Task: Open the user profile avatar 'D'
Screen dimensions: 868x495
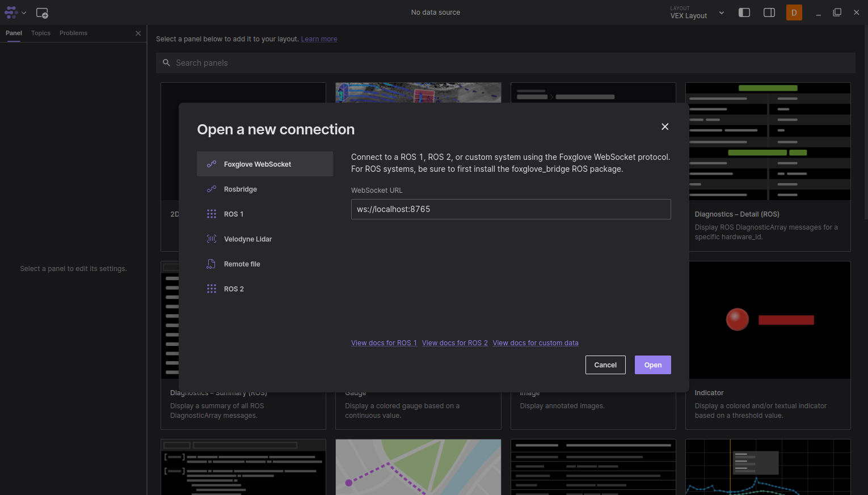Action: point(794,12)
